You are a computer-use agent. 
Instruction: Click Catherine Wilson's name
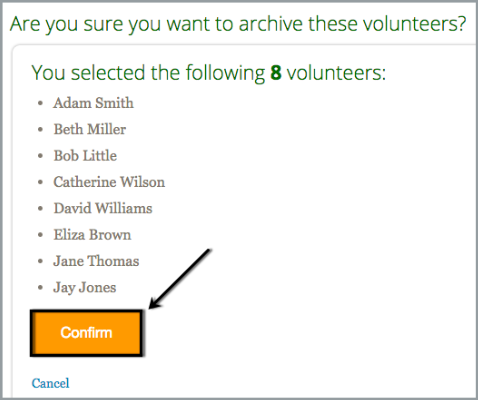[109, 182]
